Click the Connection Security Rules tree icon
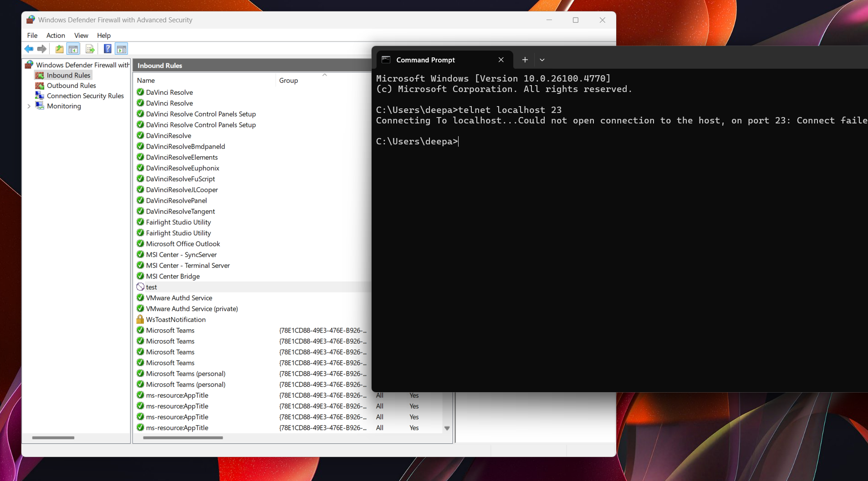 40,96
